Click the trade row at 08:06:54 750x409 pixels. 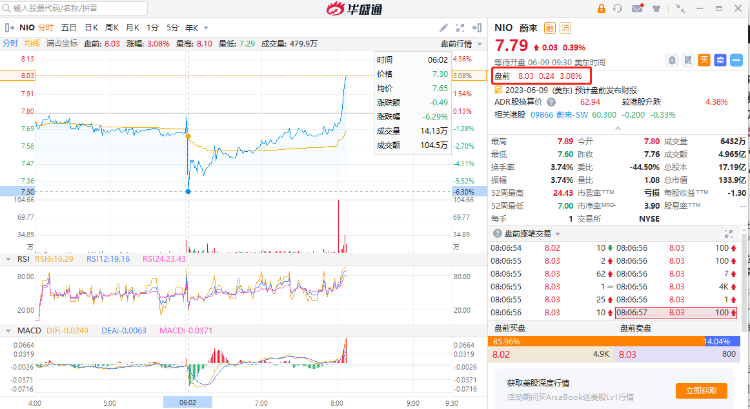(x=551, y=248)
